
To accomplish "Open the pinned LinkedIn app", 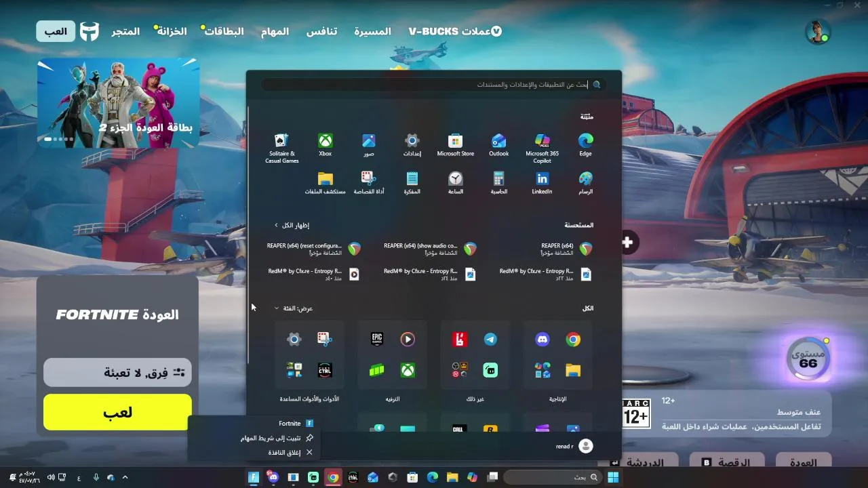I will click(x=542, y=183).
